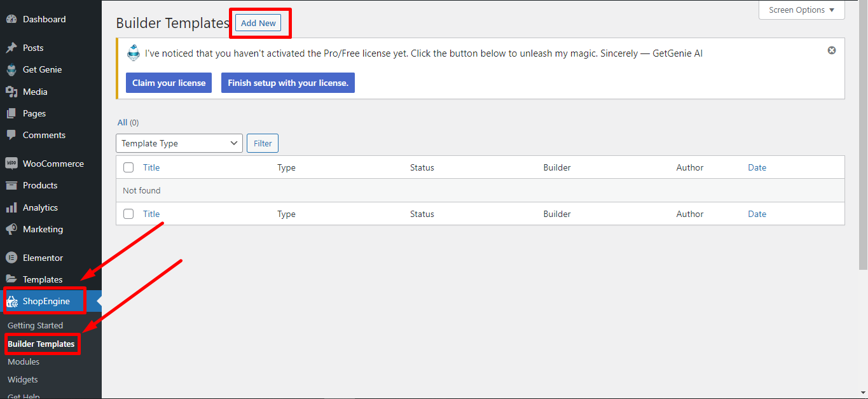Click the ShopEngine cart icon

point(12,302)
